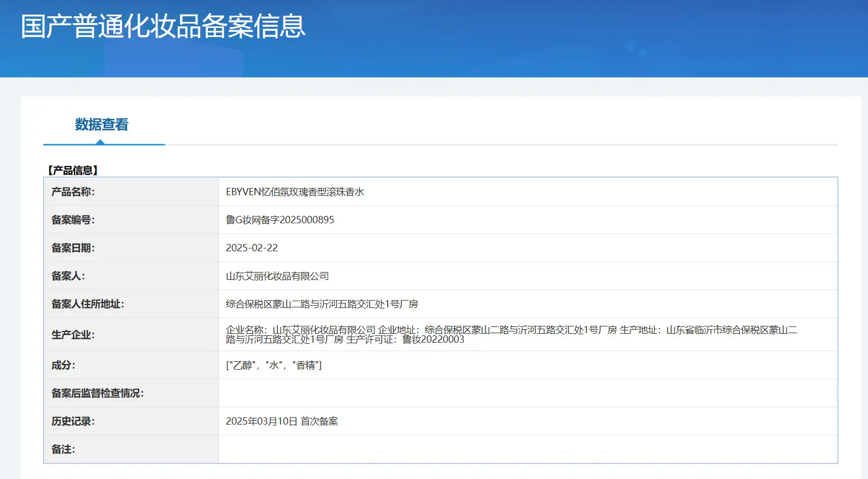Click the history record 2025年03月10日 首次备案
This screenshot has height=479, width=868.
point(282,421)
